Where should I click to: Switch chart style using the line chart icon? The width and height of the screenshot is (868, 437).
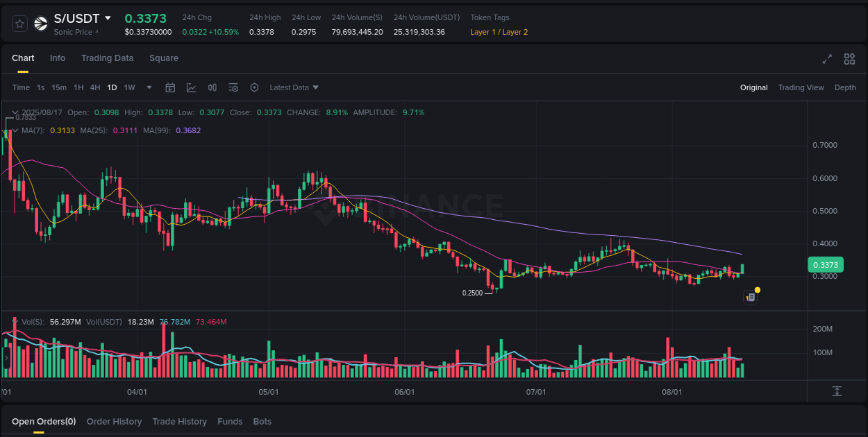tap(191, 87)
